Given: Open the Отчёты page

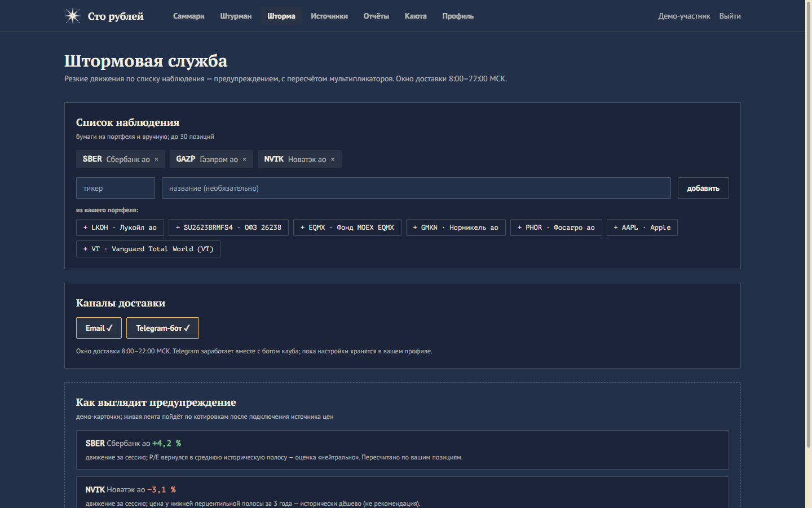Looking at the screenshot, I should tap(376, 16).
